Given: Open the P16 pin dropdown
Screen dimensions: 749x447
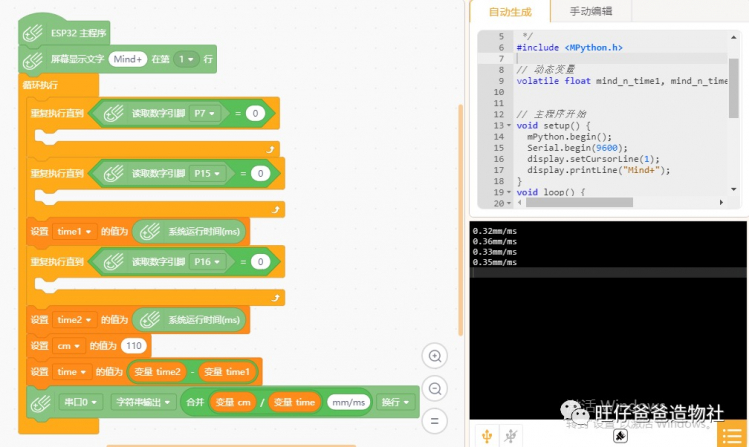Looking at the screenshot, I should (x=207, y=262).
